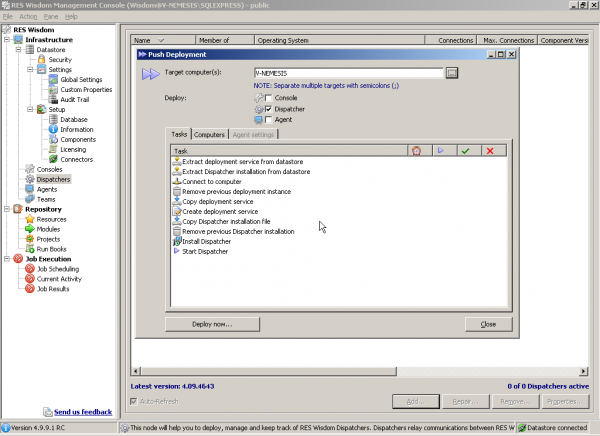Select the Tasks tab

179,134
